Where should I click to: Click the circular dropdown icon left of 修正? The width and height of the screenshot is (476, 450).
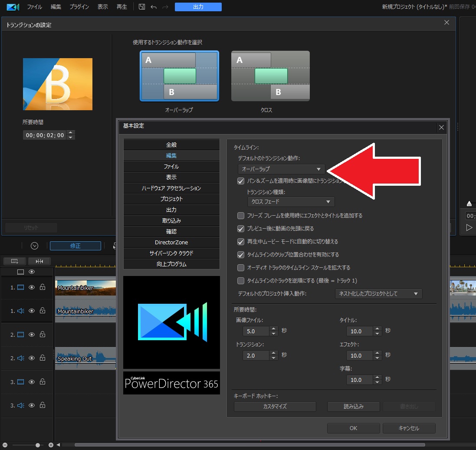[34, 246]
